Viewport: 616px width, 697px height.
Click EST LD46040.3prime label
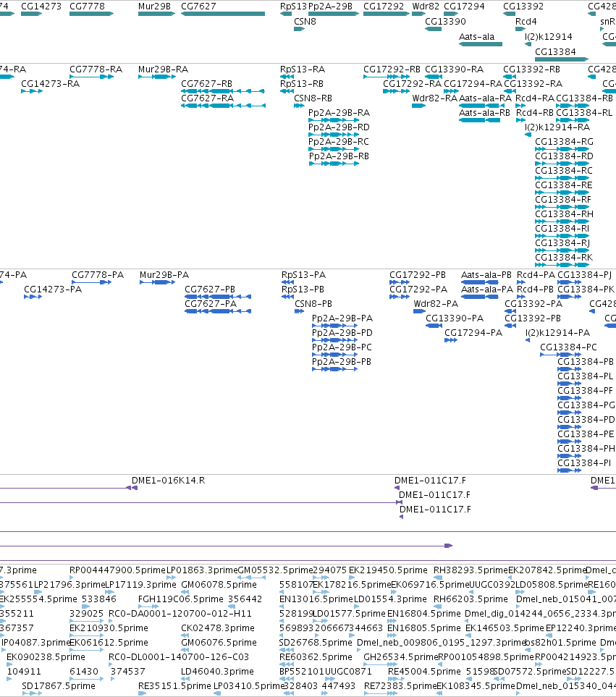click(217, 671)
